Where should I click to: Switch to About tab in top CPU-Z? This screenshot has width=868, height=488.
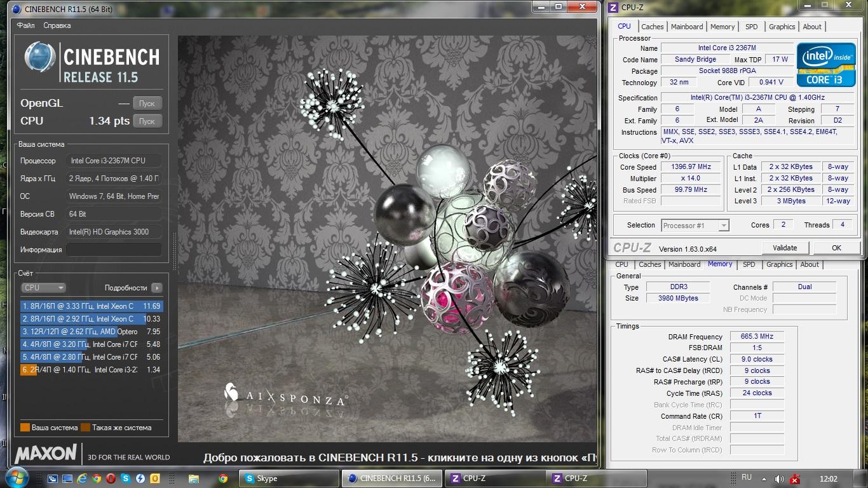812,27
